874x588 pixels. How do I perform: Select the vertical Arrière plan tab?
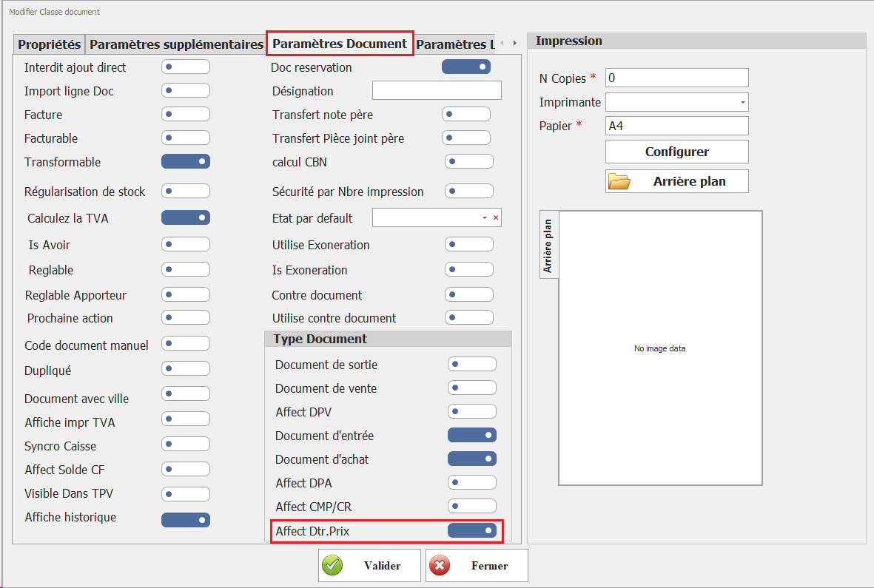click(548, 246)
